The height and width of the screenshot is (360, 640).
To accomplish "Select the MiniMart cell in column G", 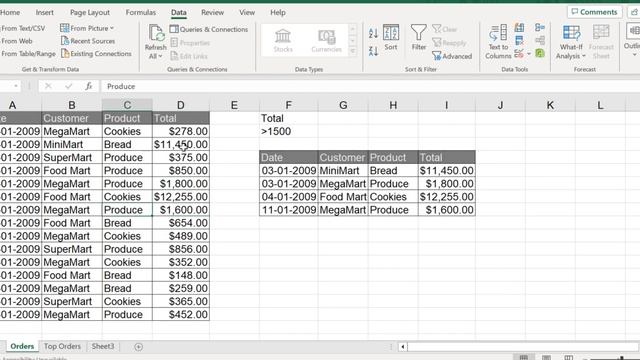I will (x=343, y=171).
